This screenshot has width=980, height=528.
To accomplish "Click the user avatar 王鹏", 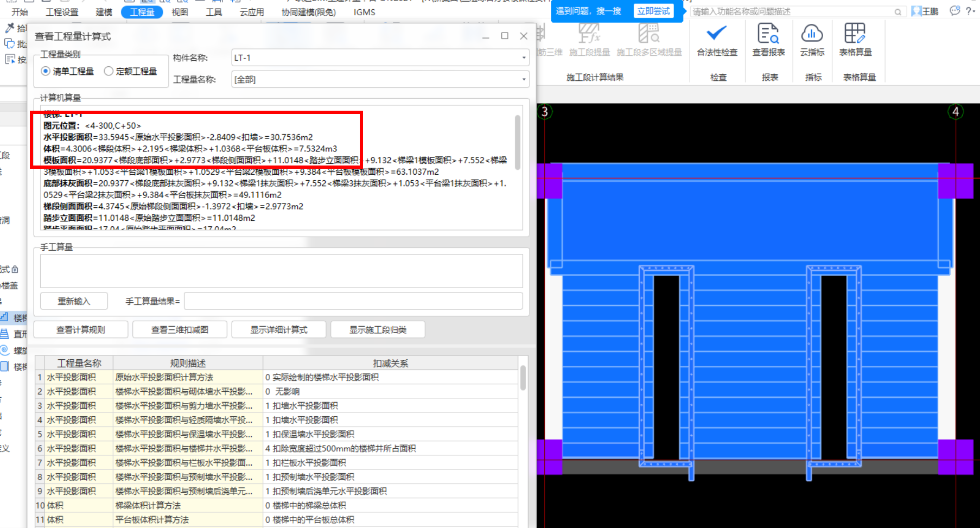I will (x=925, y=11).
